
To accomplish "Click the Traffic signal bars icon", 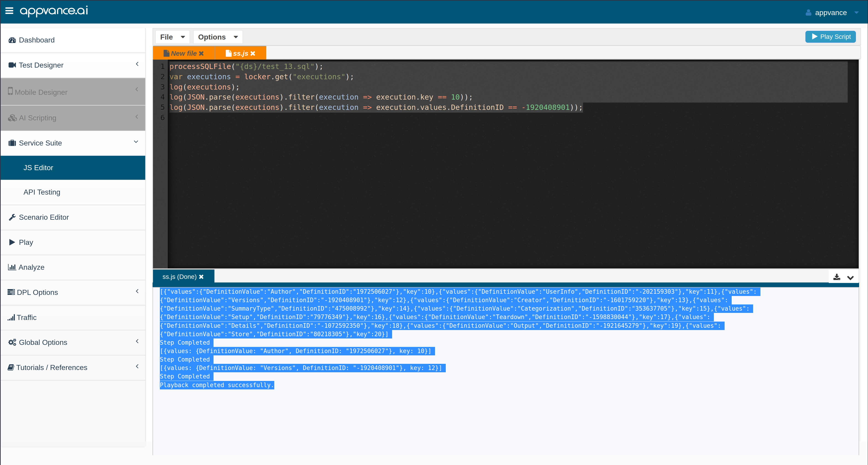I will 11,317.
